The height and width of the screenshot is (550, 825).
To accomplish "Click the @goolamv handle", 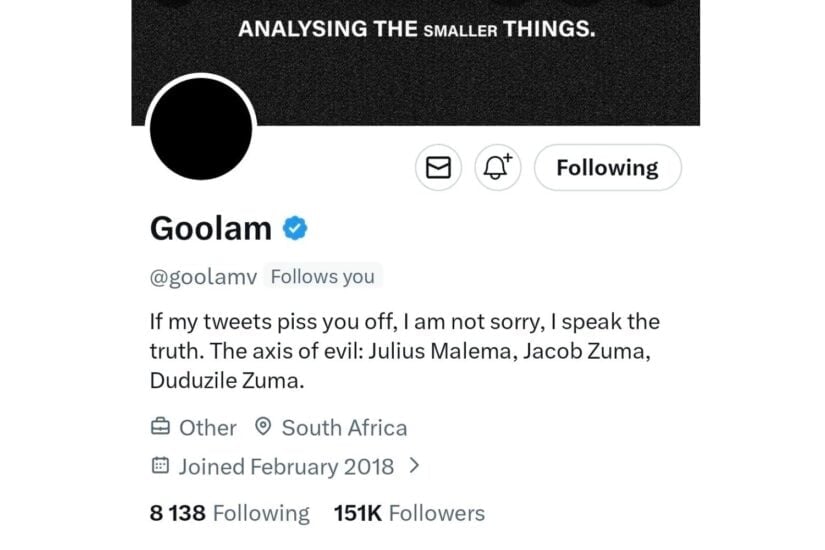I will click(x=204, y=276).
